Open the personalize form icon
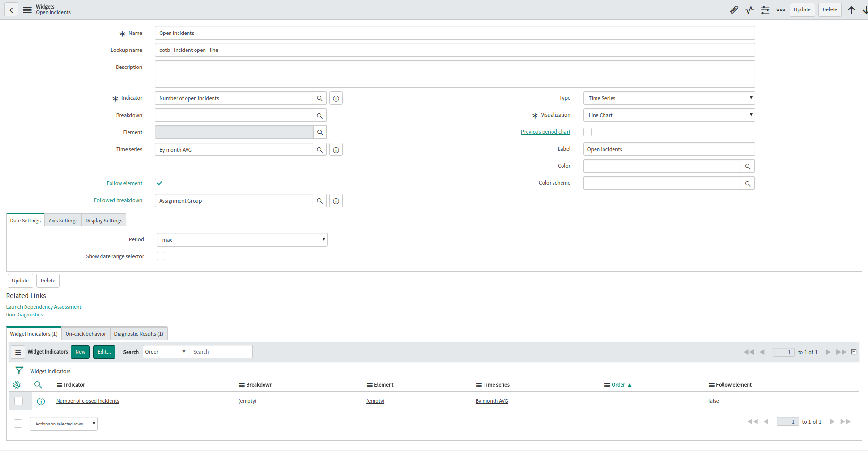The width and height of the screenshot is (868, 451). (x=765, y=9)
